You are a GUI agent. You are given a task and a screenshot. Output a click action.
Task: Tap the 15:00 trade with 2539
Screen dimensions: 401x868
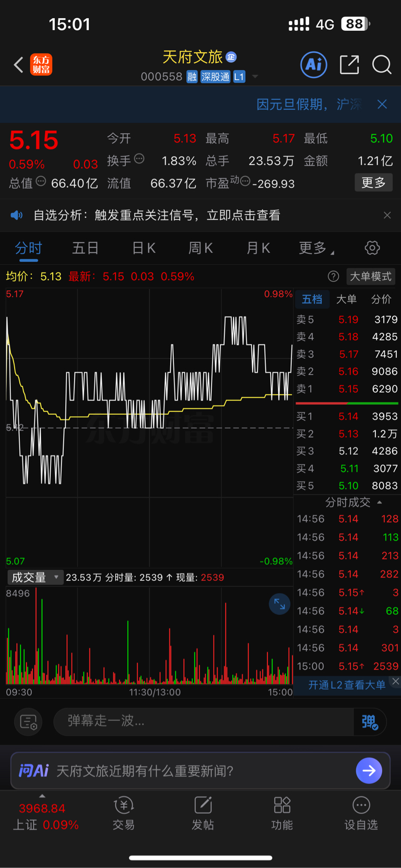[347, 666]
